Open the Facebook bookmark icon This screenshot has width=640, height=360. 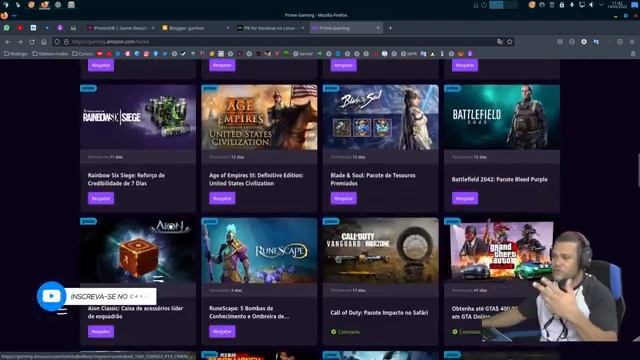tap(156, 53)
